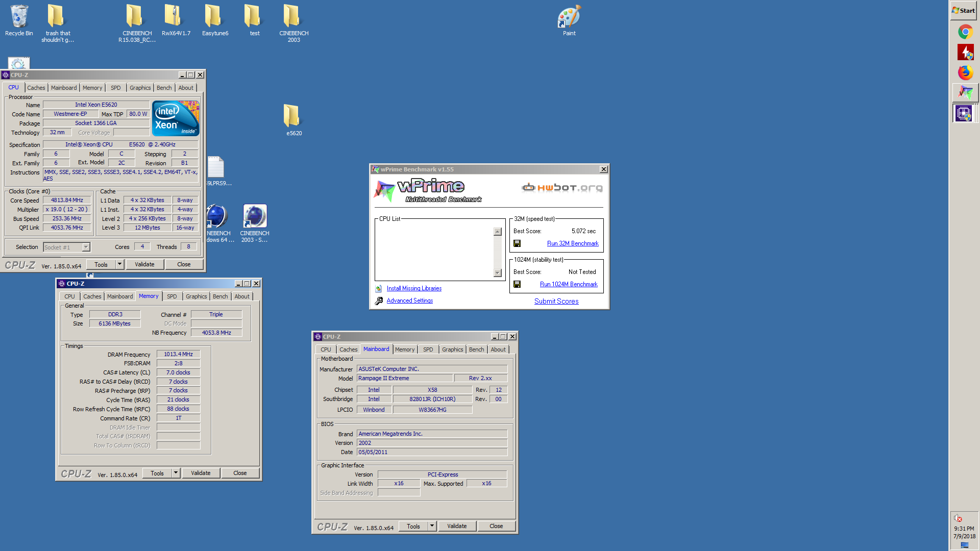Open About tab in Memory CPU-Z window
This screenshot has height=551, width=980.
(x=242, y=296)
